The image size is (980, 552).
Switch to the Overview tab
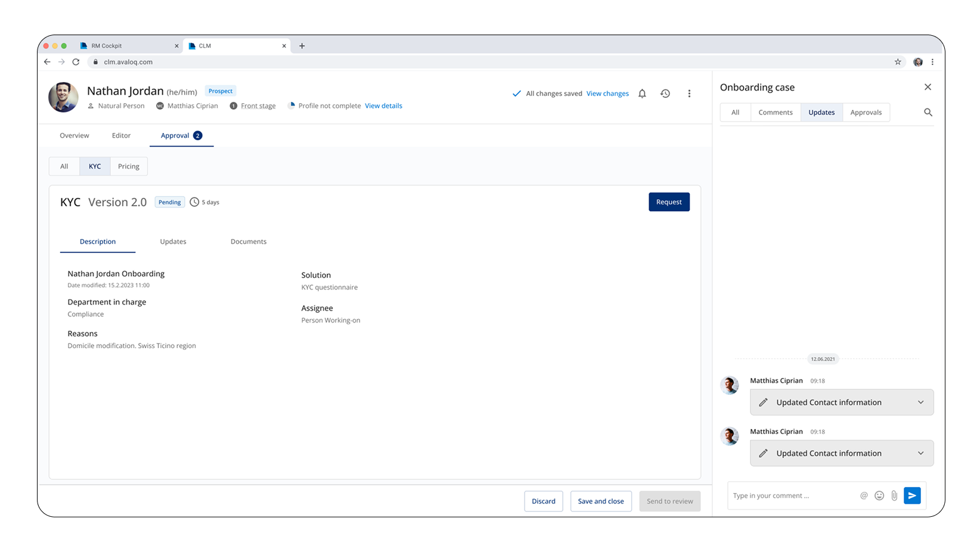click(75, 135)
